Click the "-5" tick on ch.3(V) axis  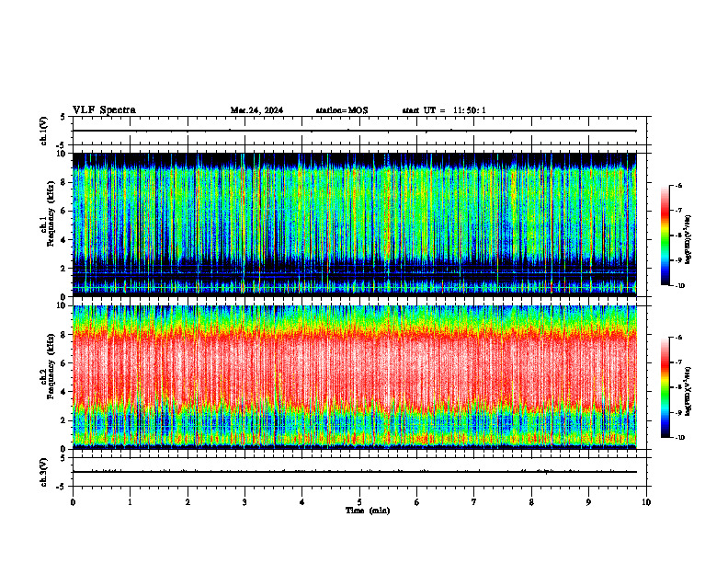click(62, 487)
